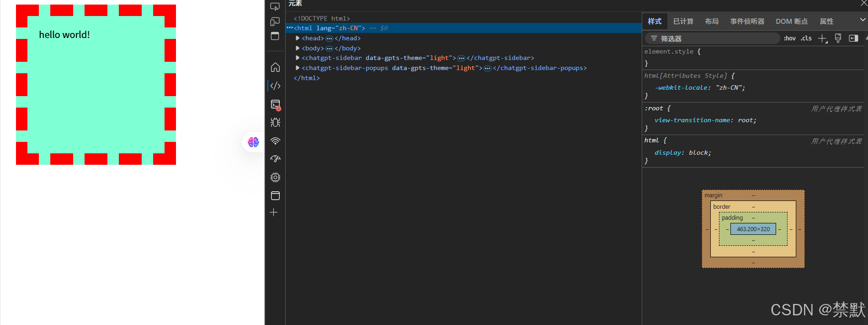Open the Elements panel code icon
The height and width of the screenshot is (325, 868).
275,86
